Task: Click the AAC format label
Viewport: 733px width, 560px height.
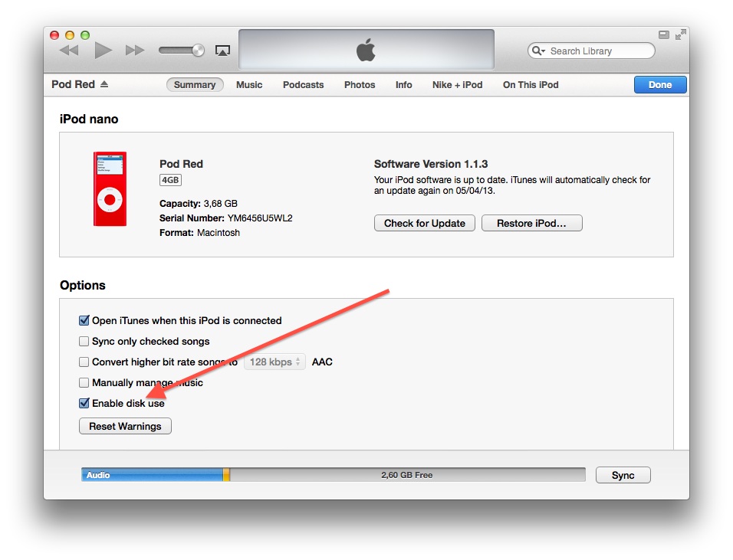Action: coord(322,362)
